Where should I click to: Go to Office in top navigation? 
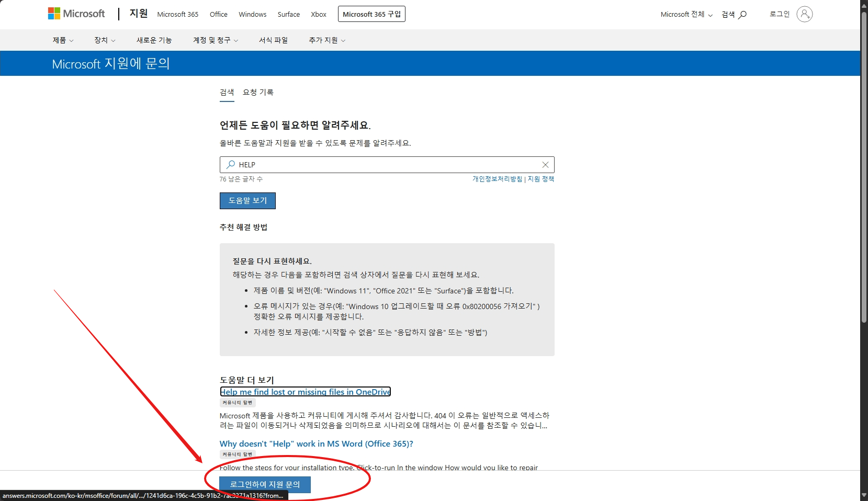pyautogui.click(x=219, y=15)
